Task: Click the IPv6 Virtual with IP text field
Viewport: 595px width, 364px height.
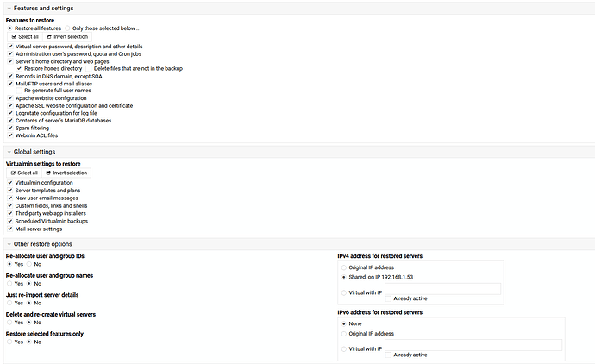Action: (x=473, y=345)
